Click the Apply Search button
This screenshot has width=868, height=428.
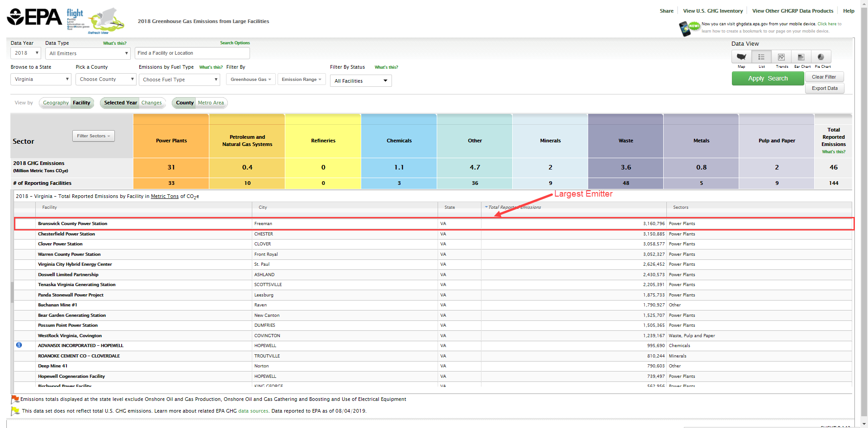pyautogui.click(x=768, y=79)
